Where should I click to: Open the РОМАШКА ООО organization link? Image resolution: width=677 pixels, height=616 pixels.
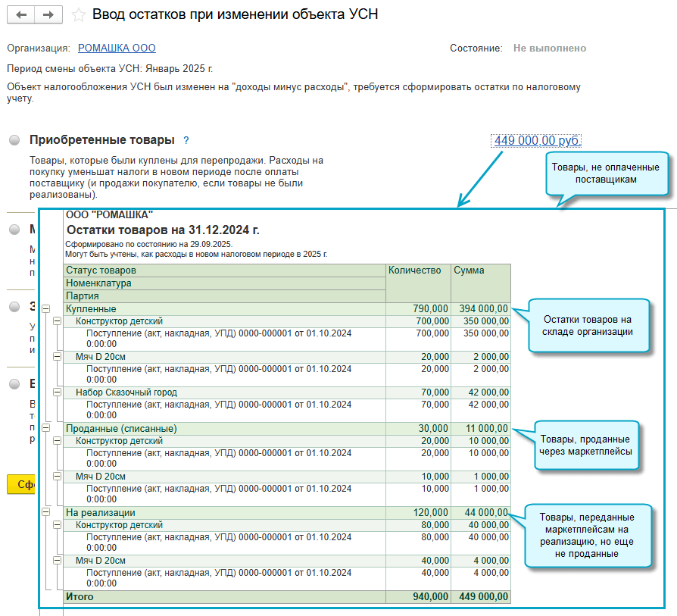tap(117, 48)
